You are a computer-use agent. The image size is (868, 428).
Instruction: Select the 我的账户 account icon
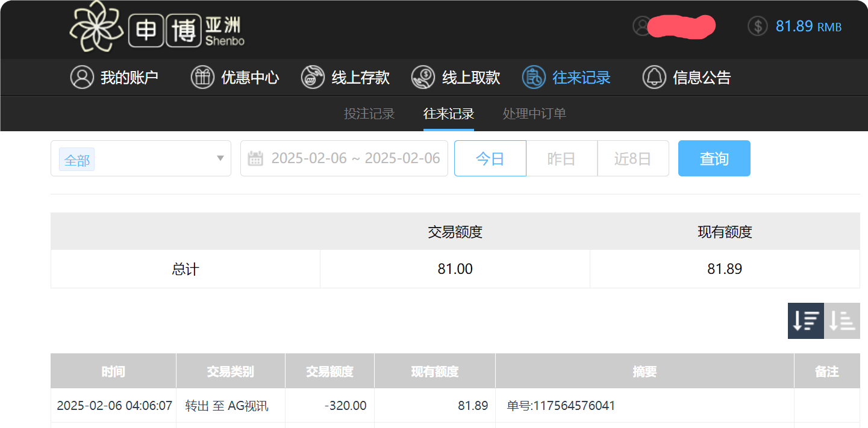(82, 77)
